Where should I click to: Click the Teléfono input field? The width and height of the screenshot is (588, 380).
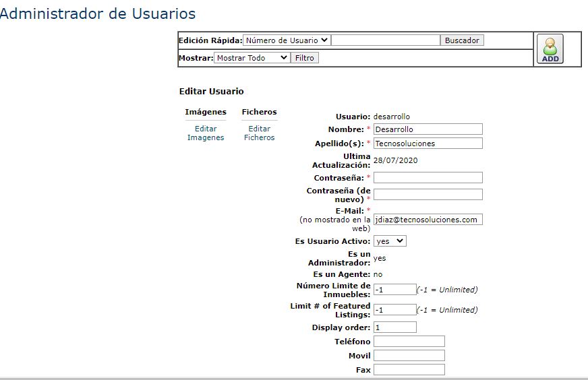pos(409,342)
